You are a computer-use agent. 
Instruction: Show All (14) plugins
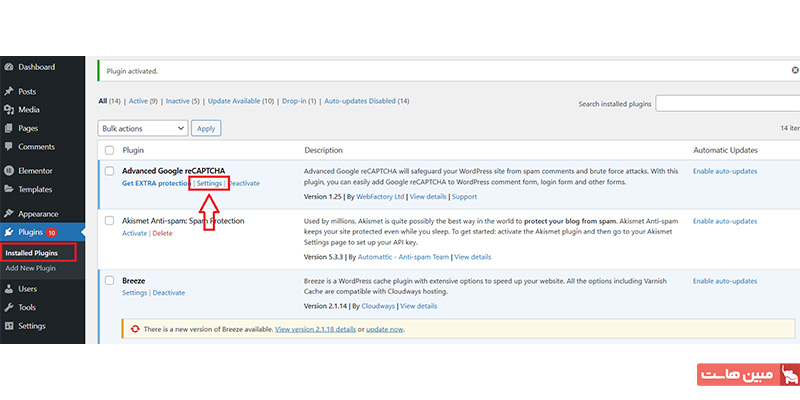[x=109, y=101]
